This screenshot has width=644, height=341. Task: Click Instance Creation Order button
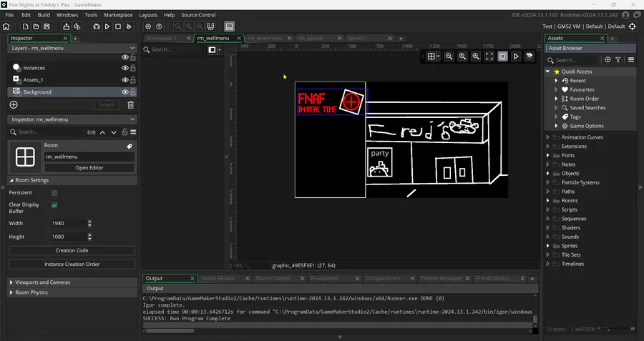(x=72, y=265)
